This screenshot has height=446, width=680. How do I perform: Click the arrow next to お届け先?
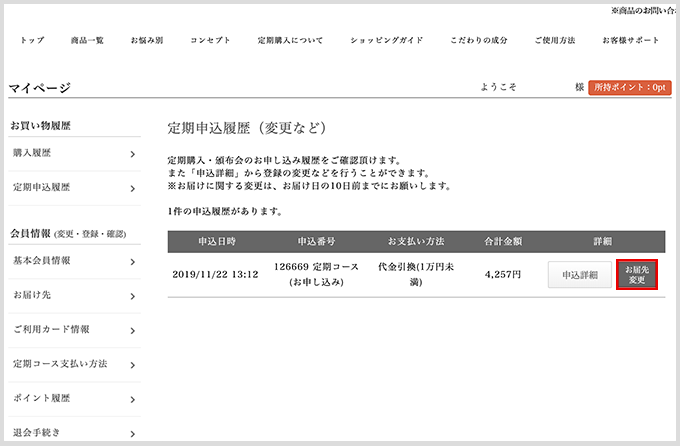coord(133,296)
